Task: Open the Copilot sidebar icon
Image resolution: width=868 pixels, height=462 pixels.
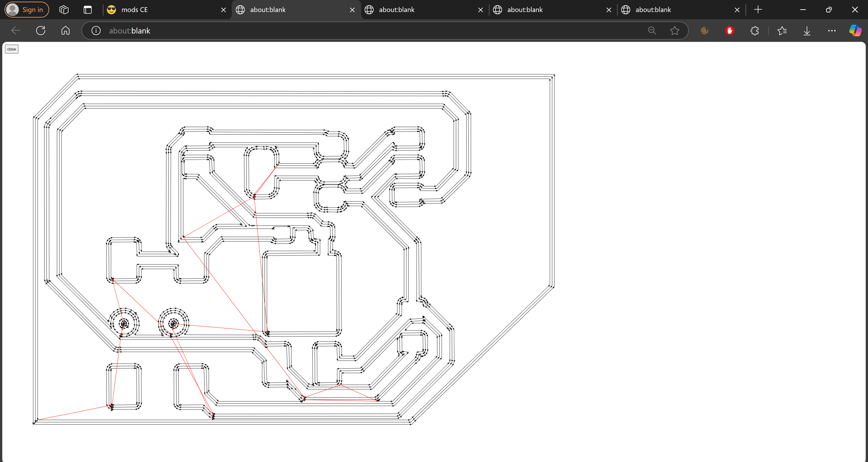Action: (856, 31)
